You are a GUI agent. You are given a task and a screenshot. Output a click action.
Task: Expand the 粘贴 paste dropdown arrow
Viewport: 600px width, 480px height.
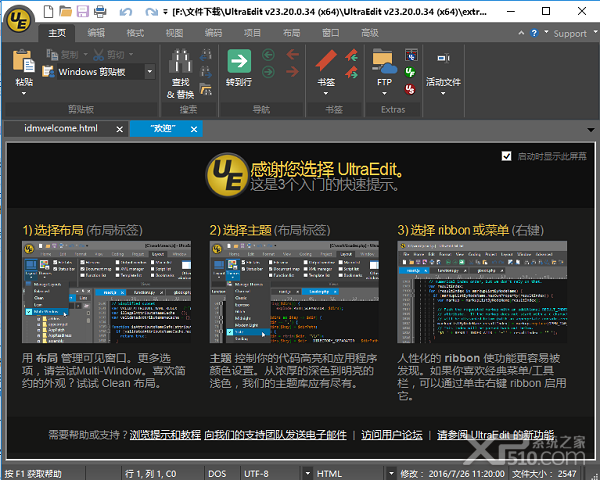pos(24,93)
